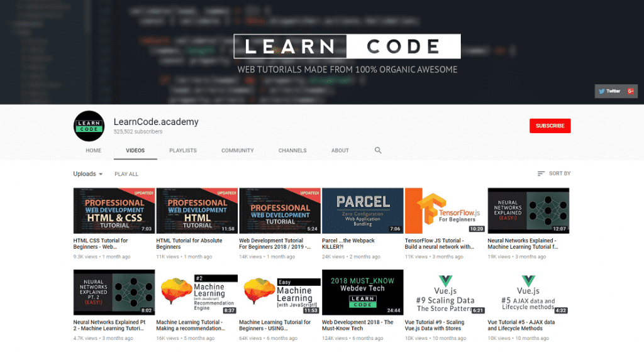Open the Channels tab
Screen dimensions: 644x355
pos(292,151)
